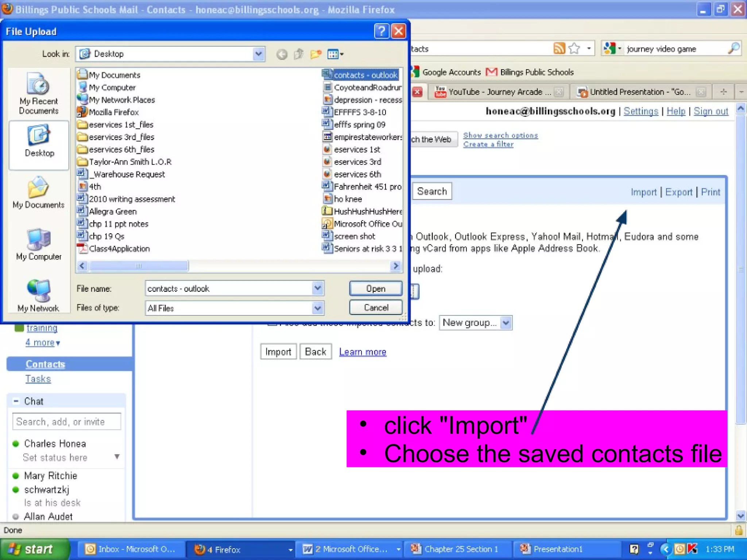Open the Settings link
Viewport: 747px width, 560px height.
tap(641, 111)
